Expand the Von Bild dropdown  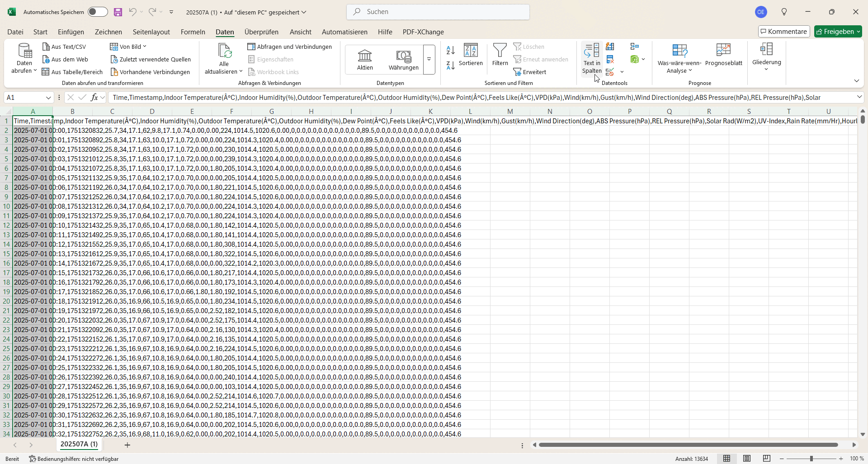click(x=145, y=47)
